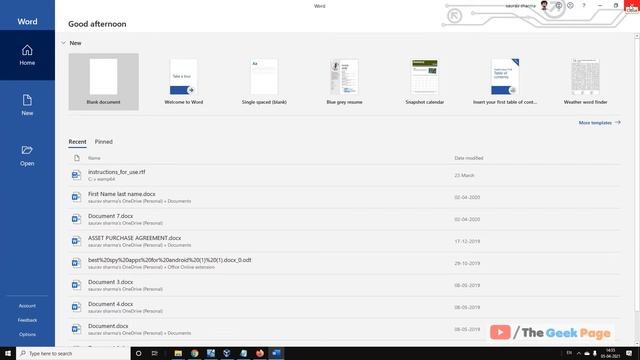Open Windows Start menu
The width and height of the screenshot is (640, 360).
pyautogui.click(x=8, y=353)
